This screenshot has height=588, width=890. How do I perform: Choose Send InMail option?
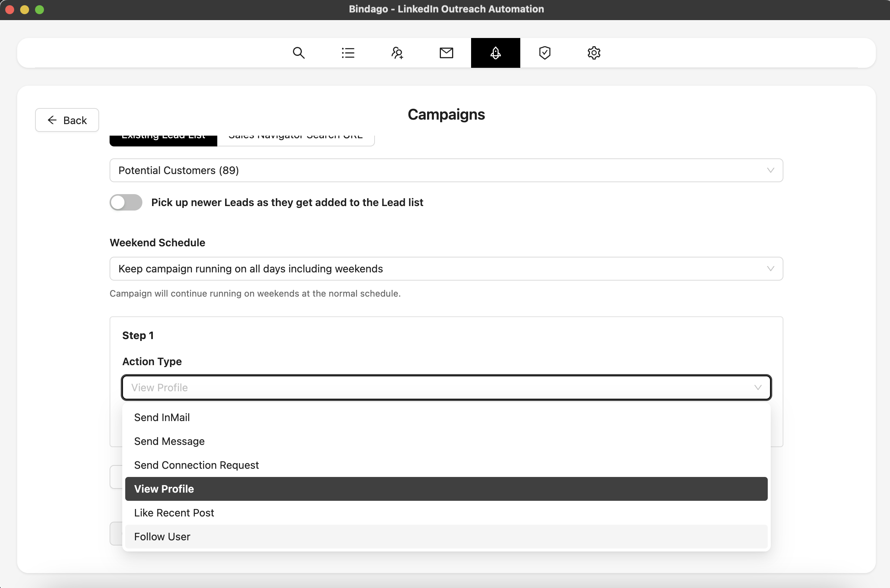[162, 417]
